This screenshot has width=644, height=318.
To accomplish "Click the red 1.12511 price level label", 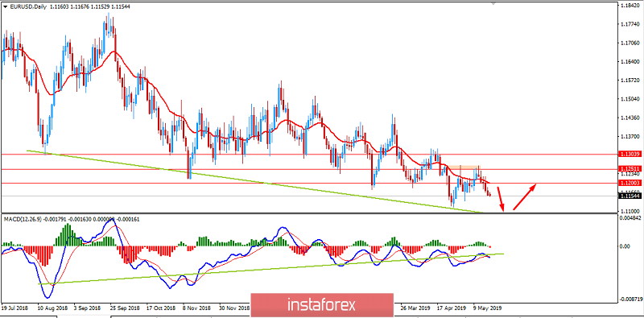I will 631,169.
